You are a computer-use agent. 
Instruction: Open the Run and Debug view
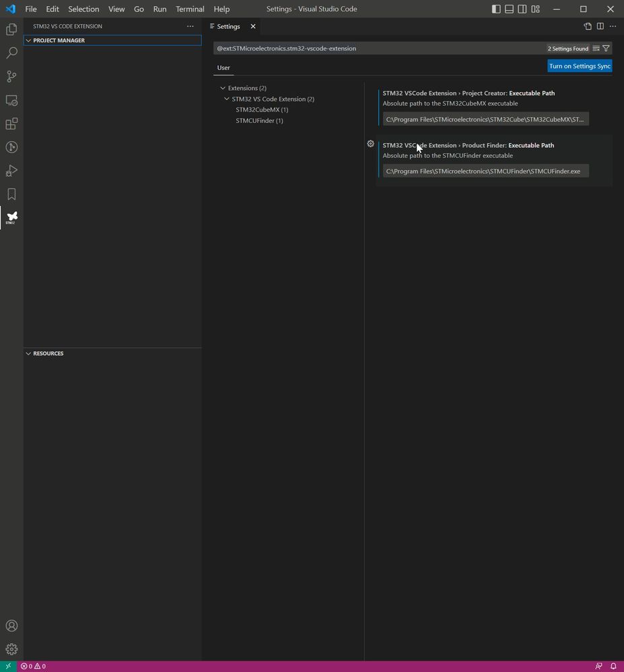click(x=11, y=171)
